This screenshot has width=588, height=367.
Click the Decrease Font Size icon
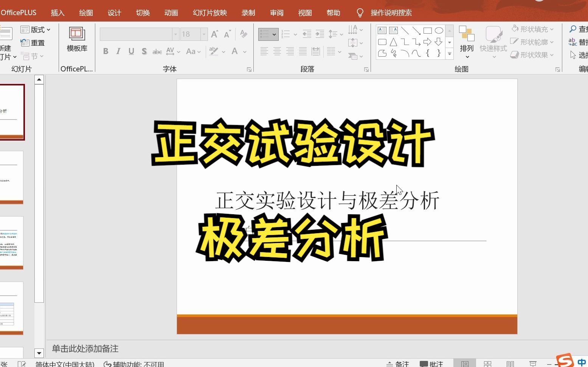(227, 34)
